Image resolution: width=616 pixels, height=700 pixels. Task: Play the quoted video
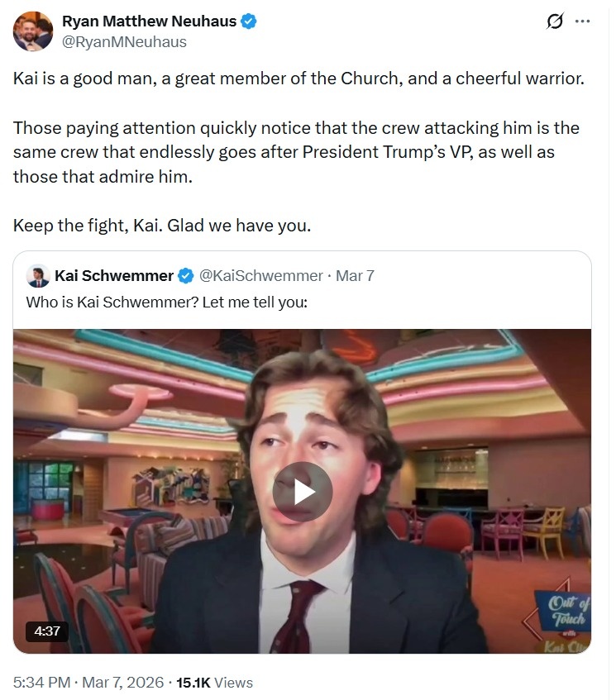coord(302,492)
